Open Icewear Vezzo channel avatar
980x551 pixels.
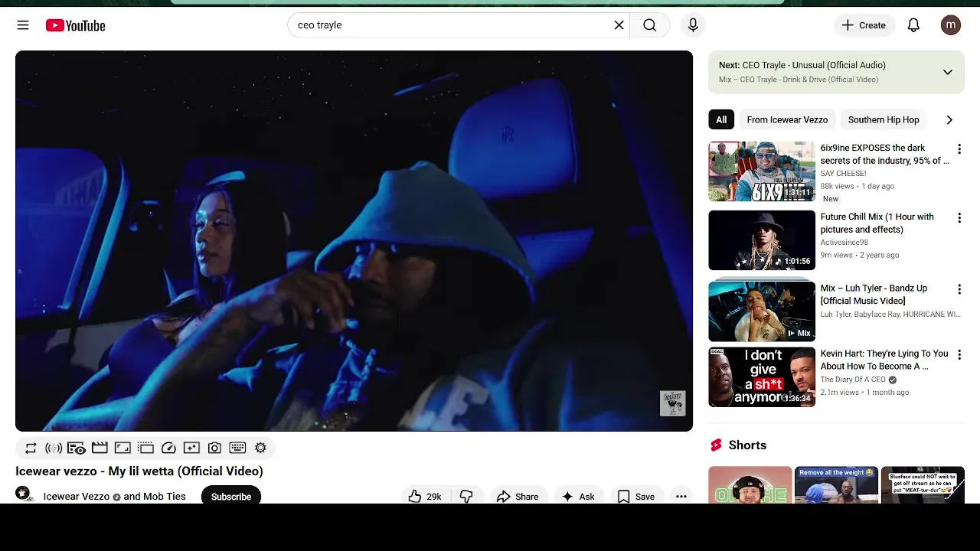coord(24,494)
